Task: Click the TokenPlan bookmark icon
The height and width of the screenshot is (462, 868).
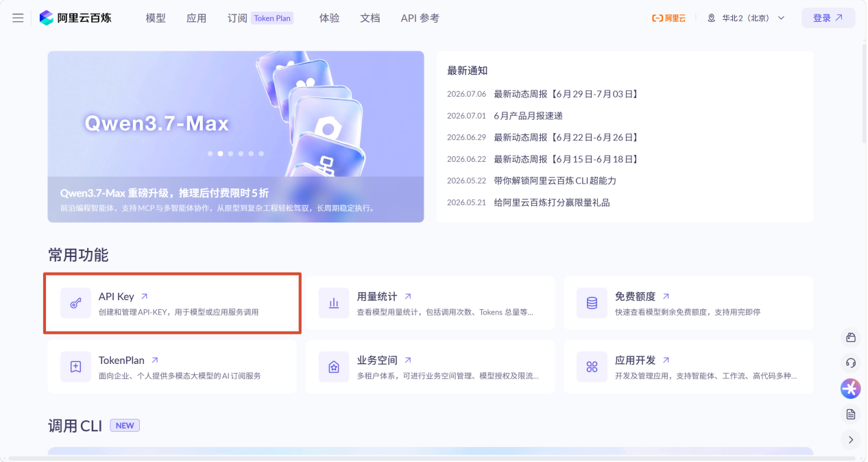Action: pyautogui.click(x=75, y=367)
